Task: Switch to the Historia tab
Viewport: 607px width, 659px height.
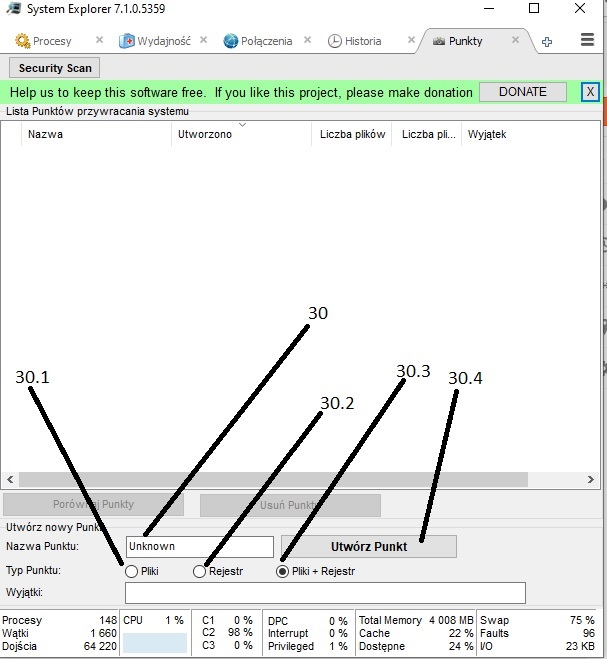Action: click(363, 41)
